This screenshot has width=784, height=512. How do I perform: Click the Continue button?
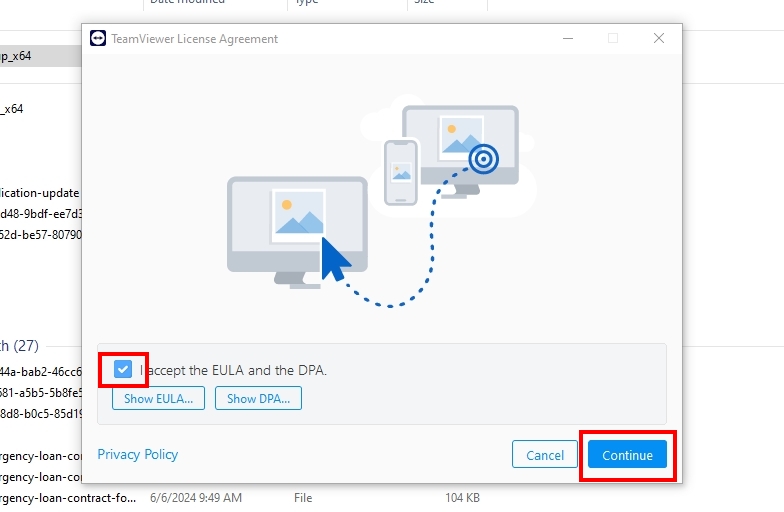[627, 454]
